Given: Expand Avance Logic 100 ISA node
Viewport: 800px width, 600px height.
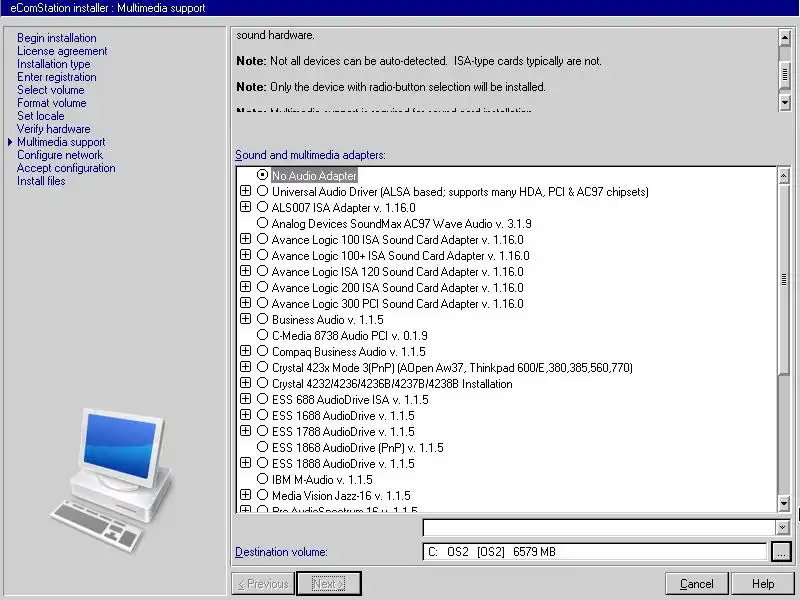Looking at the screenshot, I should pos(245,239).
